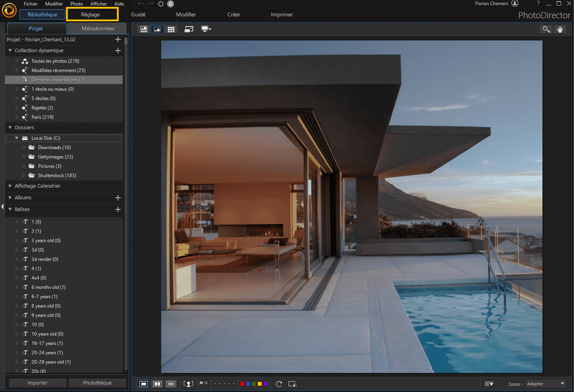The image size is (574, 392).
Task: Click the pick flag icon
Action: [x=201, y=383]
